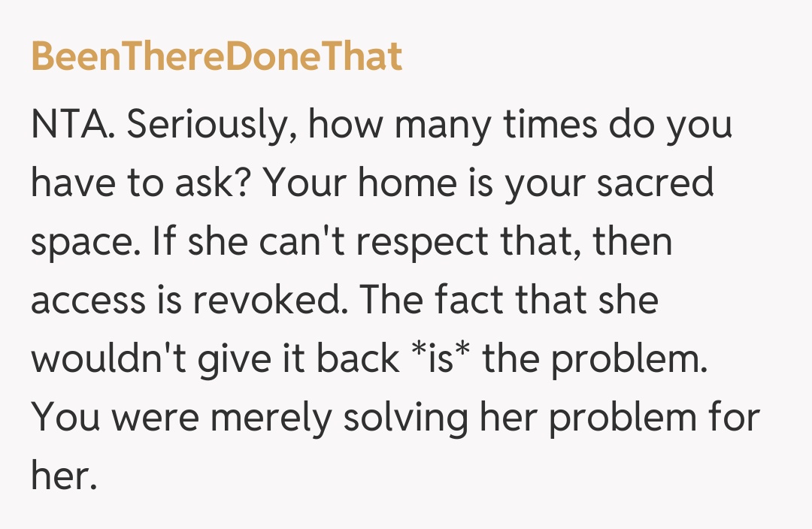Open the BeenThereDoneThat user profile
The image size is (812, 529).
(217, 57)
